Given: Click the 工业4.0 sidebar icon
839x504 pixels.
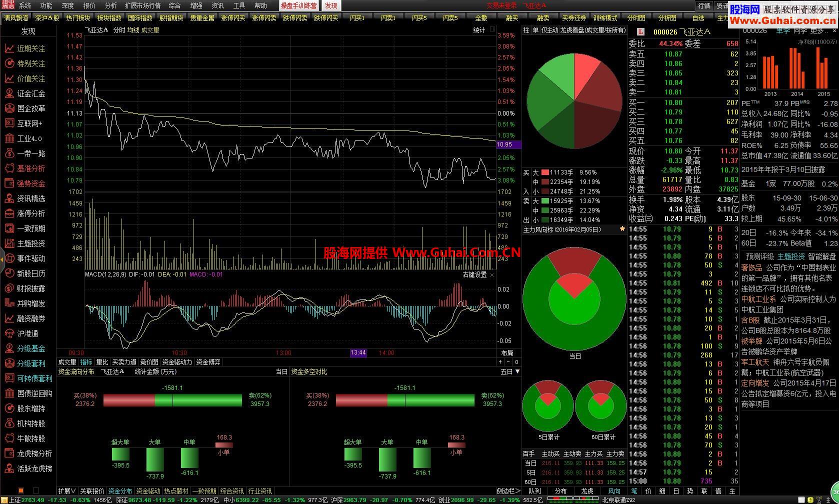Looking at the screenshot, I should tap(9, 138).
